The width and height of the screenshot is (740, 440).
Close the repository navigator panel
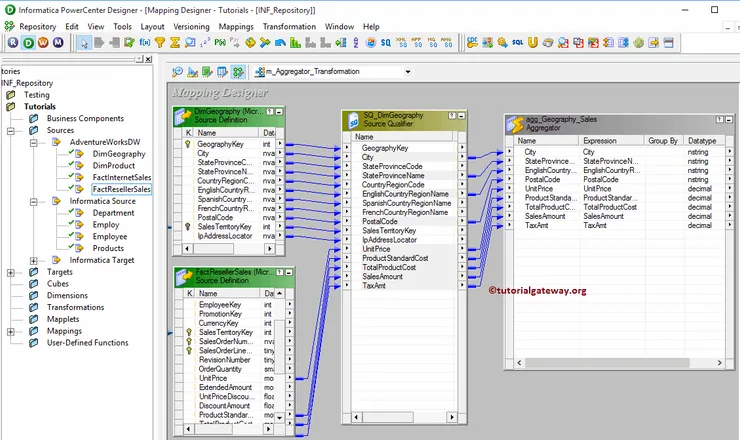click(148, 59)
